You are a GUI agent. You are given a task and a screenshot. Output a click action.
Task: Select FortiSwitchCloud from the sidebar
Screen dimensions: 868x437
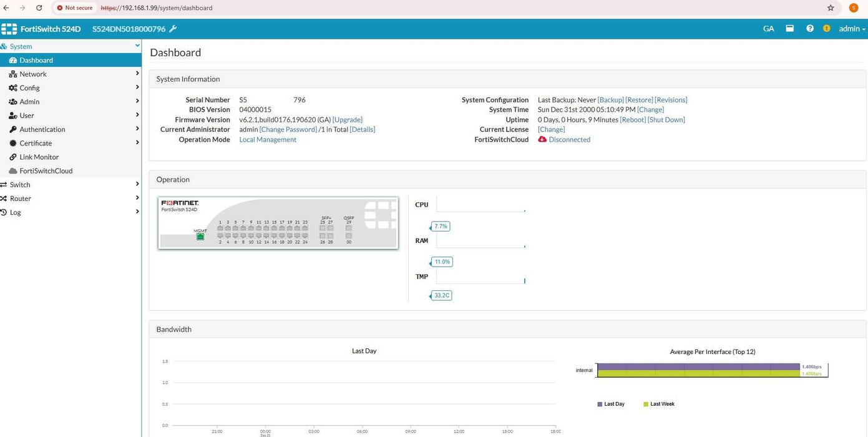(x=46, y=171)
